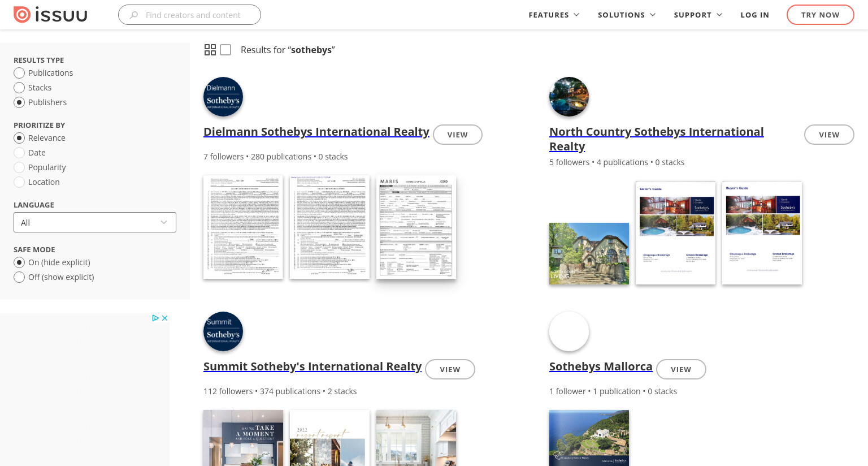This screenshot has width=868, height=466.
Task: Open the Seller's Guide thumbnail
Action: click(675, 232)
